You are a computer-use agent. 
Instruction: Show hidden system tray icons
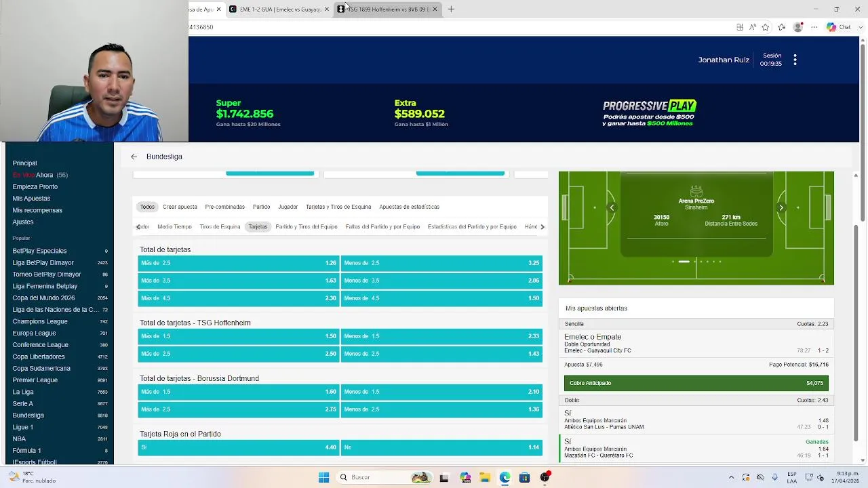coord(731,477)
